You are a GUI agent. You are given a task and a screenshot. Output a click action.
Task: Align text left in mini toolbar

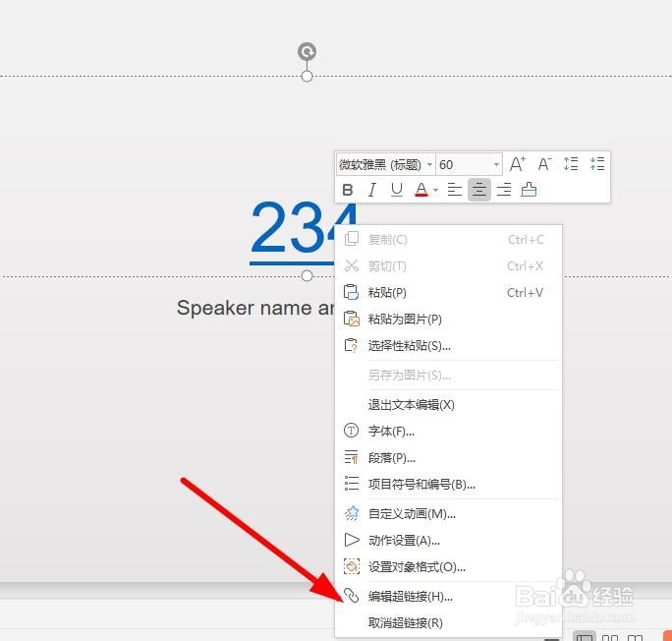pyautogui.click(x=454, y=190)
